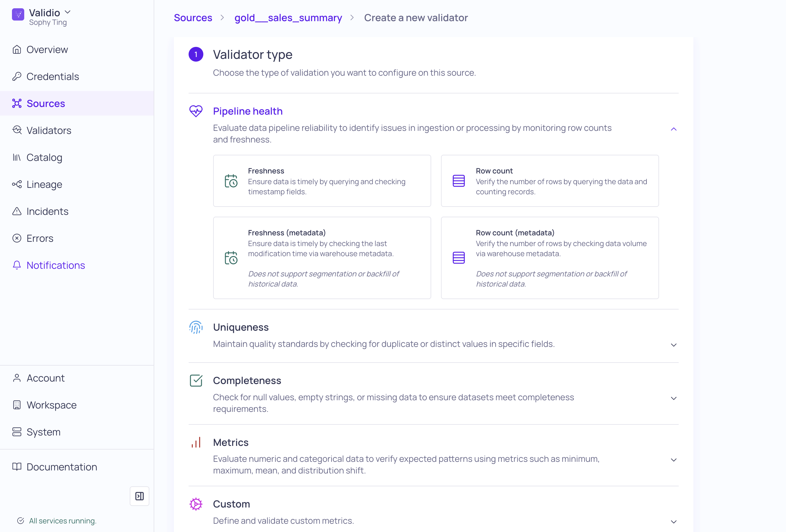This screenshot has height=532, width=786.
Task: Click the Workspace building icon
Action: coord(17,405)
